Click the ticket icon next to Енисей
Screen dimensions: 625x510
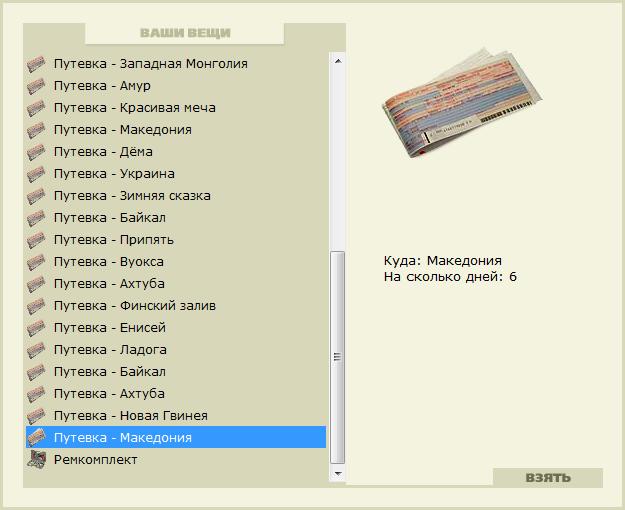coord(36,328)
